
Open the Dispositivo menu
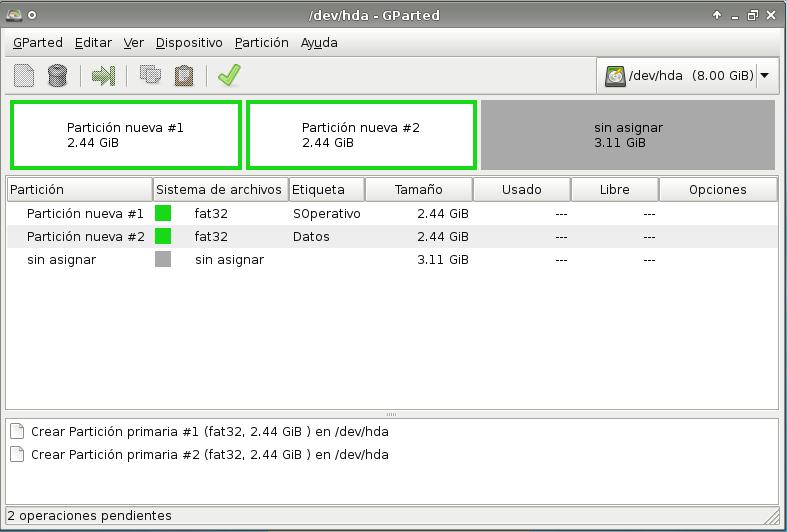[189, 43]
